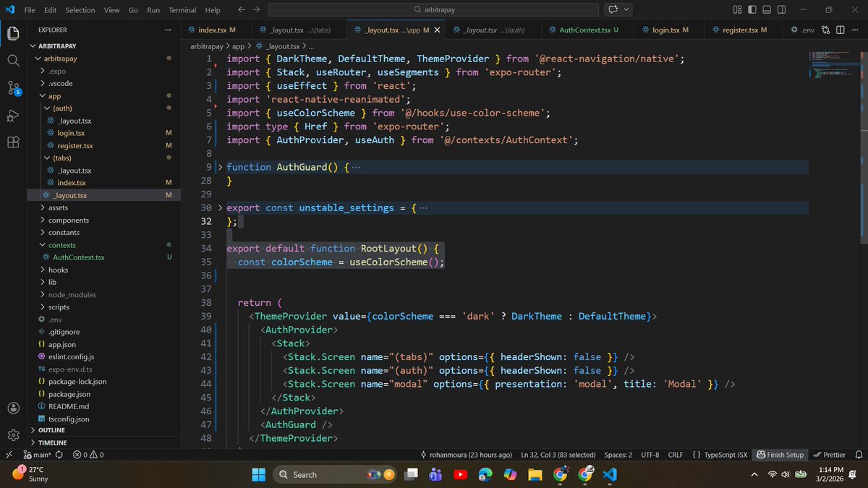This screenshot has width=868, height=488.
Task: Open Microsoft Edge from the taskbar
Action: pyautogui.click(x=485, y=474)
